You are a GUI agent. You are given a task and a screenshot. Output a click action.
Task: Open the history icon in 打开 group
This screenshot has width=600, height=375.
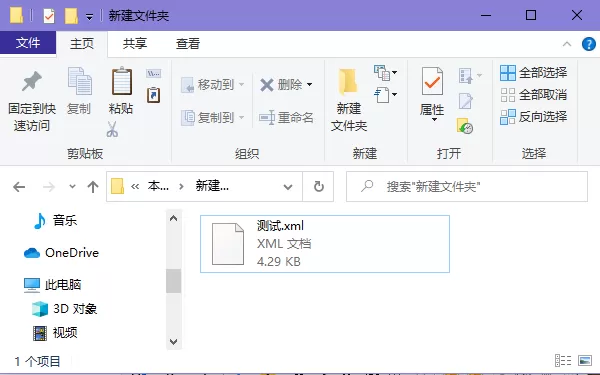point(465,126)
